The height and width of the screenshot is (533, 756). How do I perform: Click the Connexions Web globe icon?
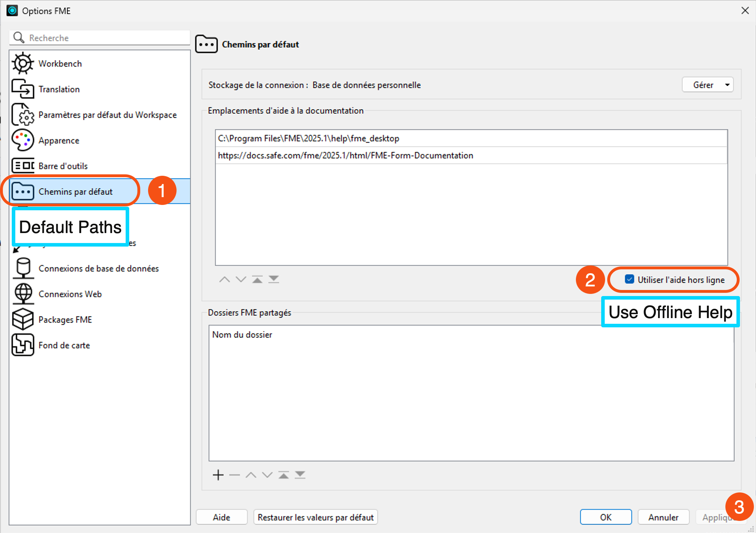click(x=23, y=294)
